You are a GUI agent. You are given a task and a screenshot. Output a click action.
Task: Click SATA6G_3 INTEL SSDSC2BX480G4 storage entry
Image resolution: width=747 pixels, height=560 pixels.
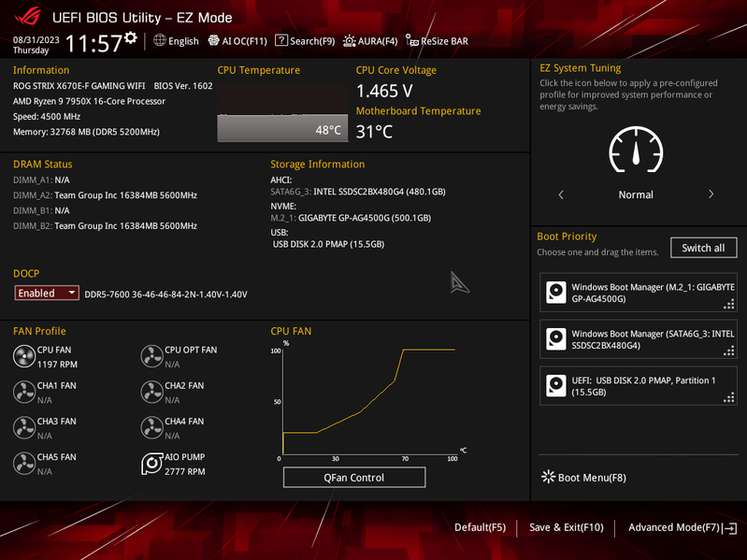(358, 192)
